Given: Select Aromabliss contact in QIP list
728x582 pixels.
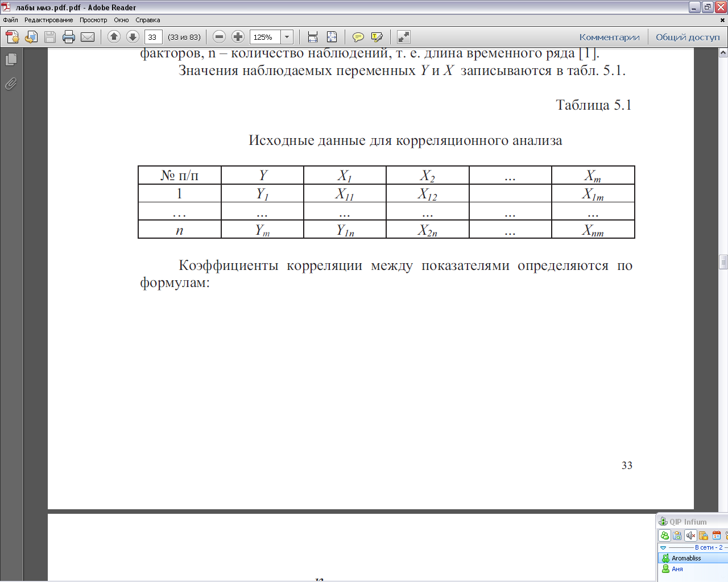Looking at the screenshot, I should (x=693, y=558).
